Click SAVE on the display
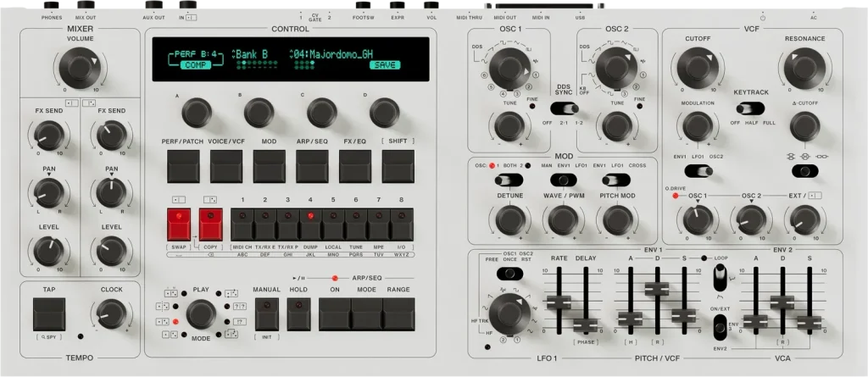 pyautogui.click(x=385, y=64)
